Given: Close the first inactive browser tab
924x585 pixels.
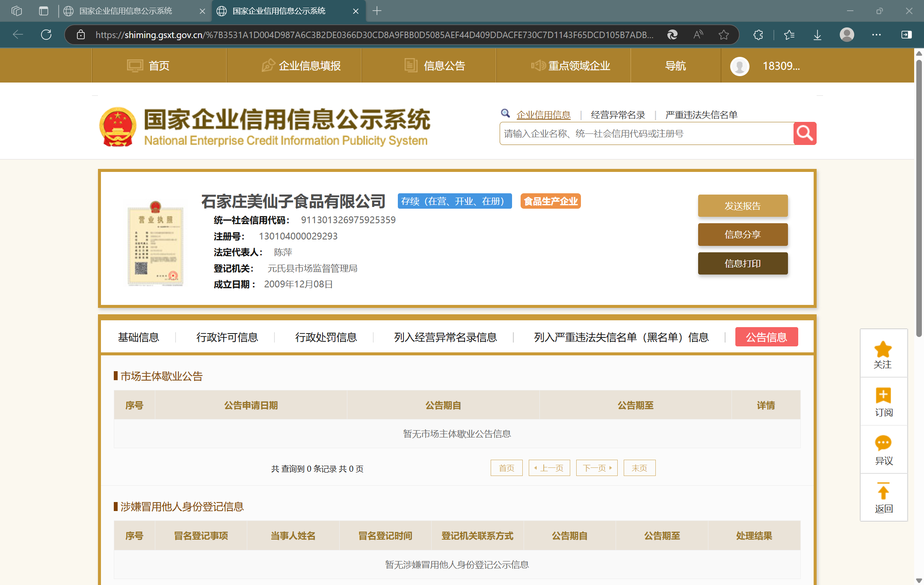Looking at the screenshot, I should 202,11.
